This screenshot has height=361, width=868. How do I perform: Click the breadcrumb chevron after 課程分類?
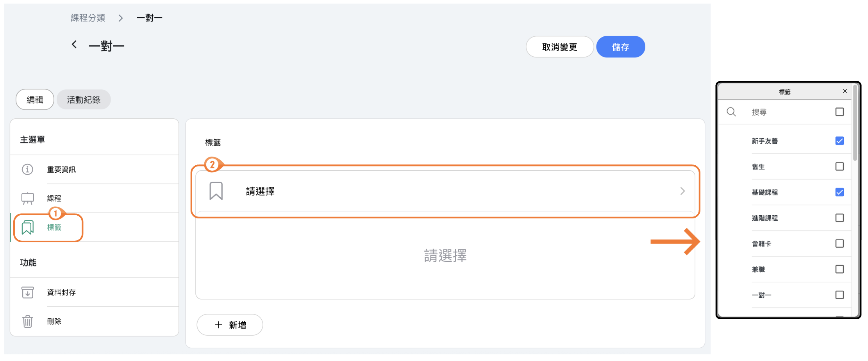coord(121,18)
